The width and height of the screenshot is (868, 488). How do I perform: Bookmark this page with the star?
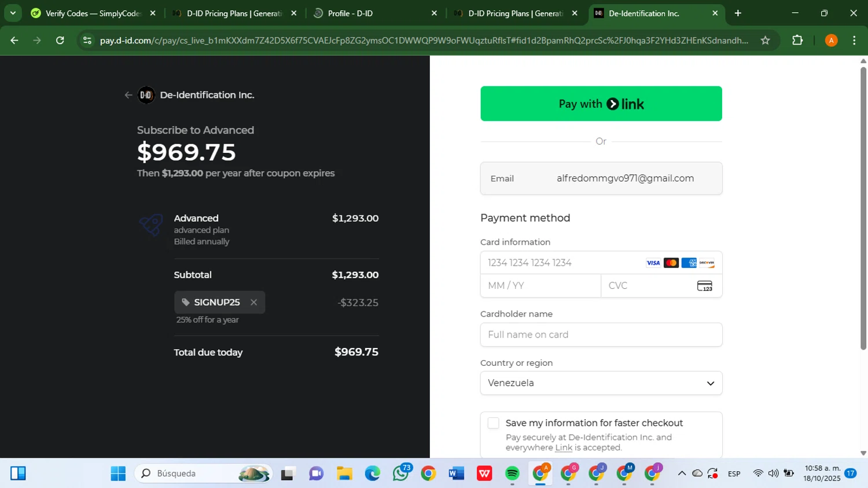765,41
